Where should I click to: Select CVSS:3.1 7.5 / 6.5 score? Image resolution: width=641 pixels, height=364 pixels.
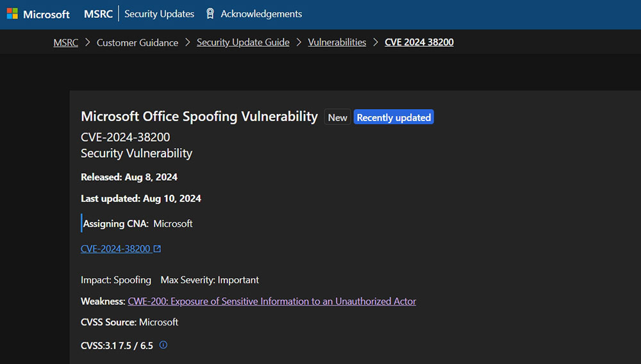pos(117,345)
